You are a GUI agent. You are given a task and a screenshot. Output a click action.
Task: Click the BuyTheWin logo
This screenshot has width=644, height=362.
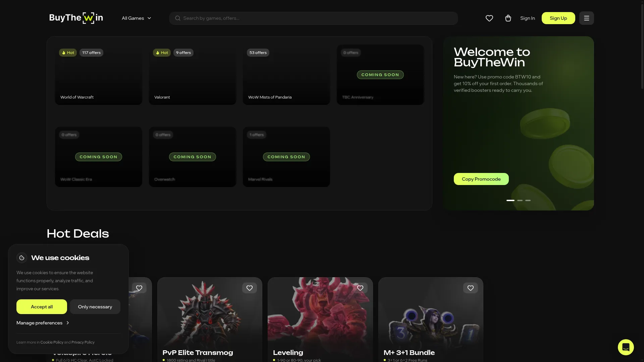[x=76, y=18]
